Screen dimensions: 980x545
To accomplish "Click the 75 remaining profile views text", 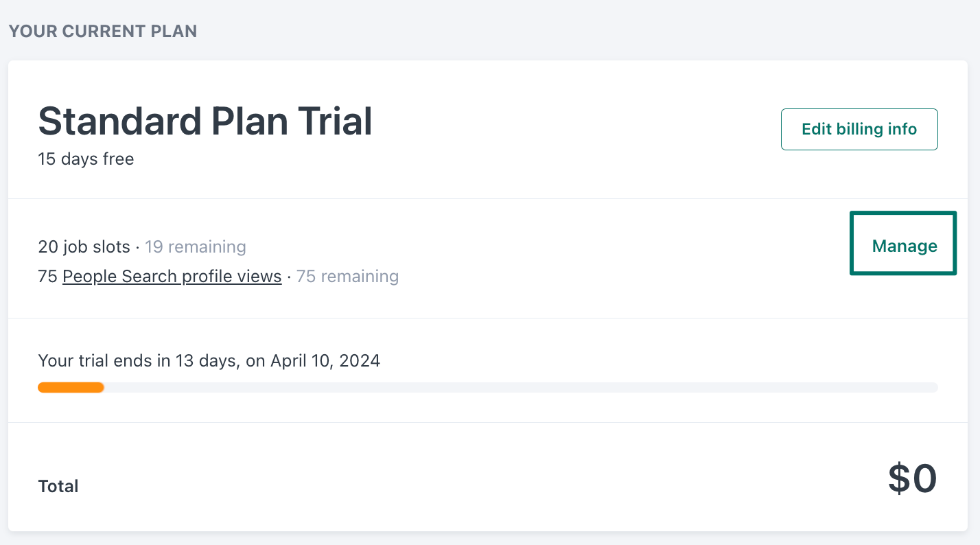I will click(x=347, y=276).
